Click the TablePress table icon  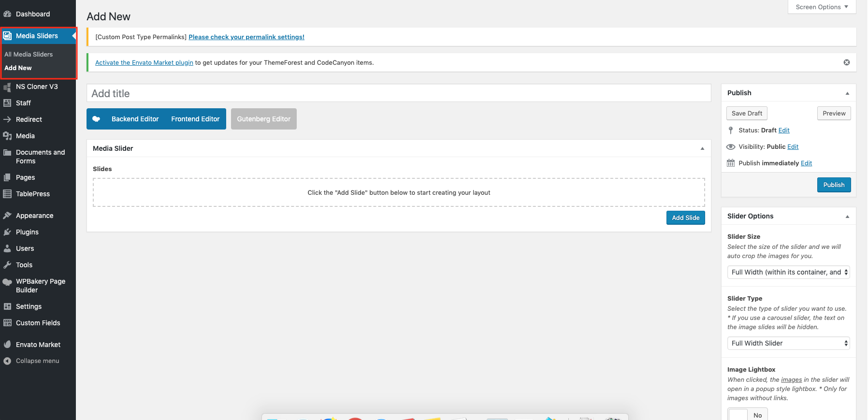pyautogui.click(x=7, y=194)
